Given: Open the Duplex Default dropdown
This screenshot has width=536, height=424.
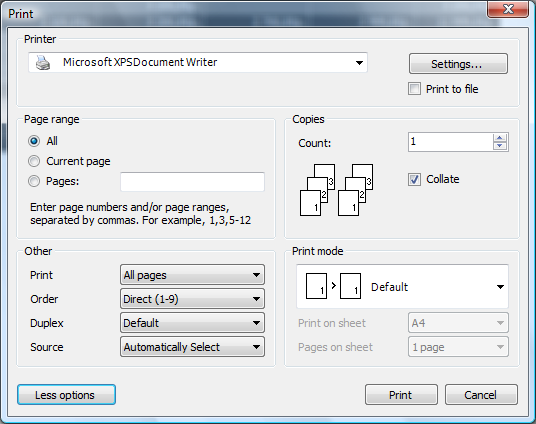Looking at the screenshot, I should [x=192, y=322].
